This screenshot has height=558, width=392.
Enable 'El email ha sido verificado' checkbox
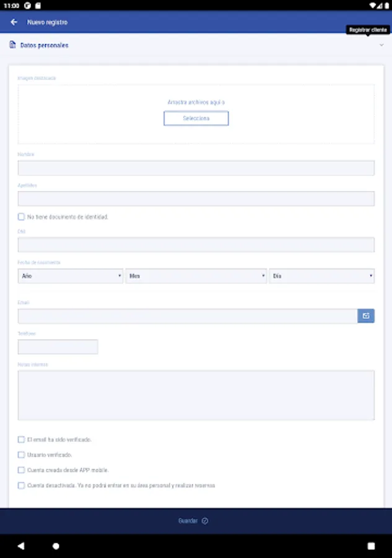pyautogui.click(x=22, y=440)
